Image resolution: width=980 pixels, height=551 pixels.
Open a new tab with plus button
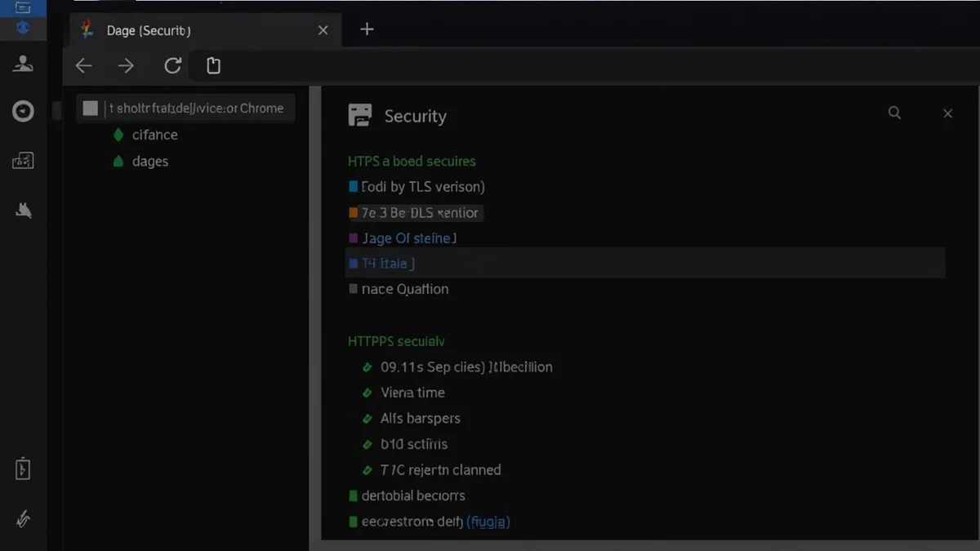point(367,29)
